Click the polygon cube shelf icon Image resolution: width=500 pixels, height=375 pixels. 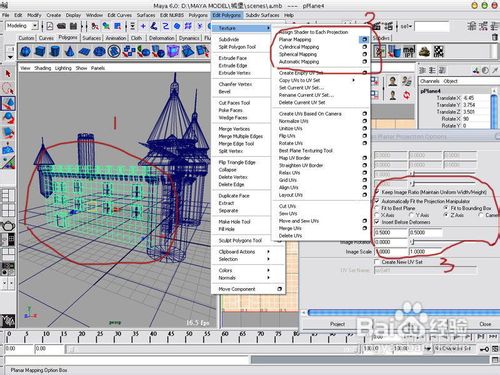[40, 51]
